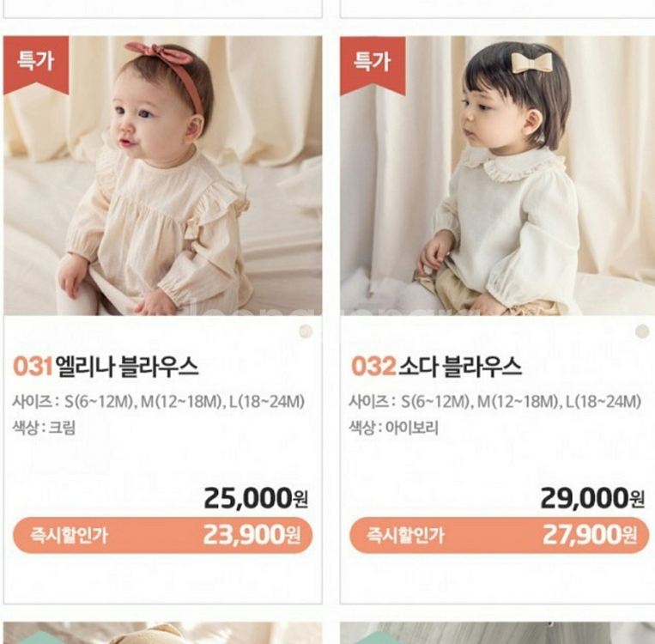
Task: Click the 색상: 크림 color label
Action: coord(44,428)
